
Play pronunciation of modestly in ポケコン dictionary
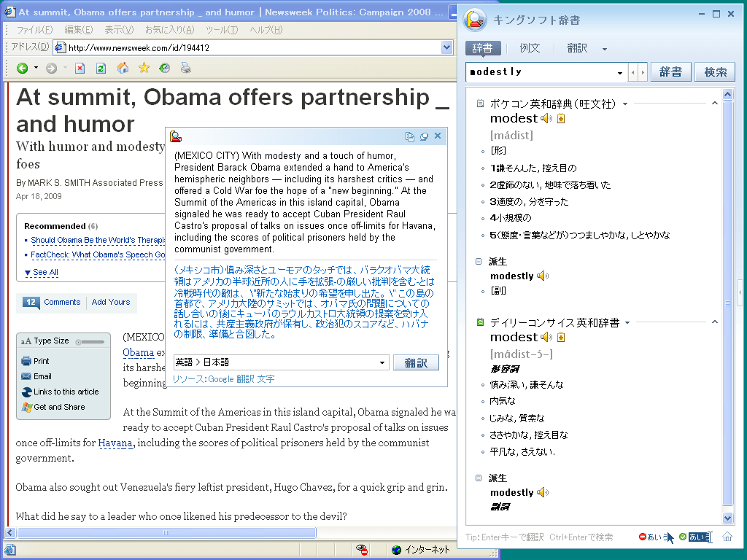[542, 276]
